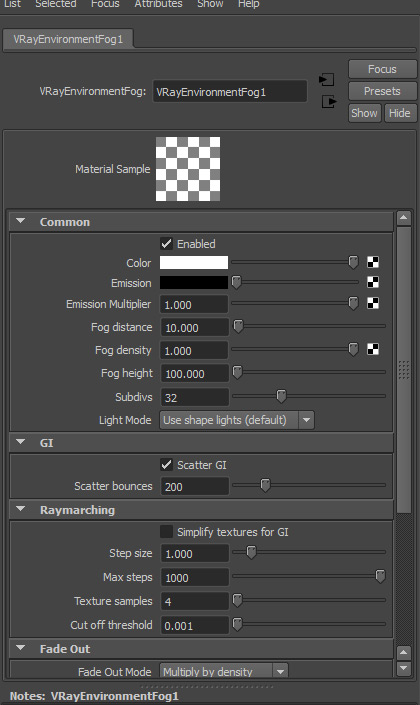Open the Light Mode dropdown
420x705 pixels.
pos(237,420)
